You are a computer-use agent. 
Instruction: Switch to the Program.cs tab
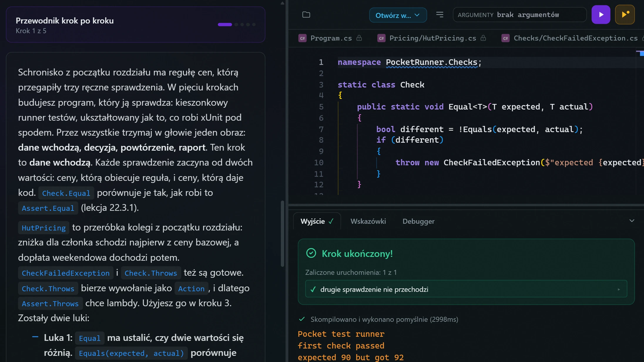point(331,38)
